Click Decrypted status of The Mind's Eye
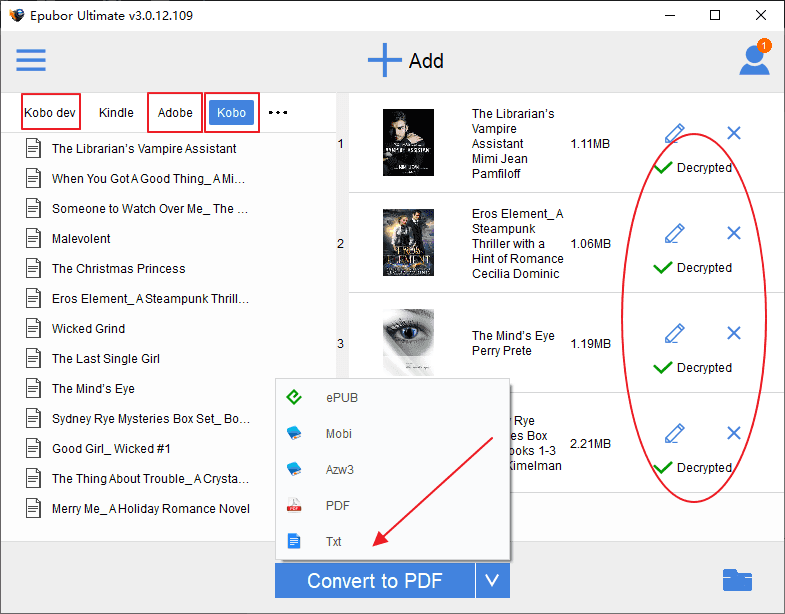Image resolution: width=785 pixels, height=614 pixels. click(693, 368)
